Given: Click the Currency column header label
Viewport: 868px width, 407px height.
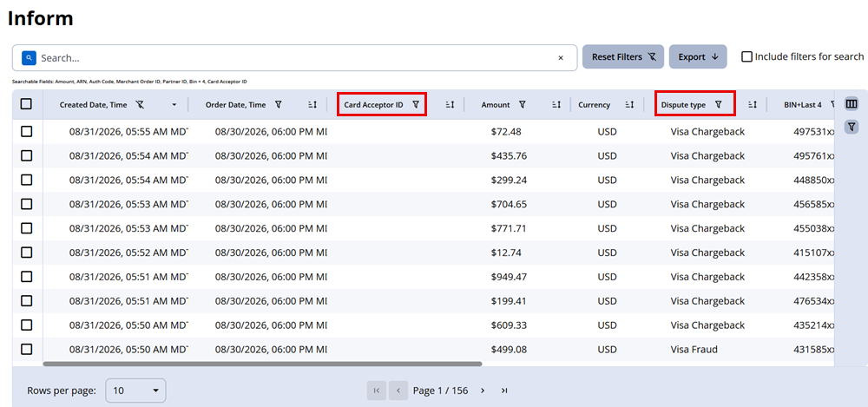Looking at the screenshot, I should (594, 105).
